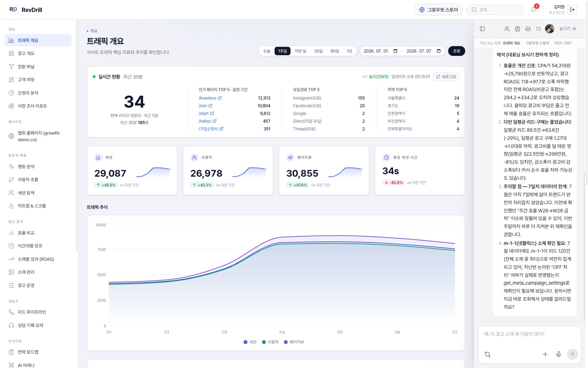Click the 조회 search button

[x=457, y=51]
